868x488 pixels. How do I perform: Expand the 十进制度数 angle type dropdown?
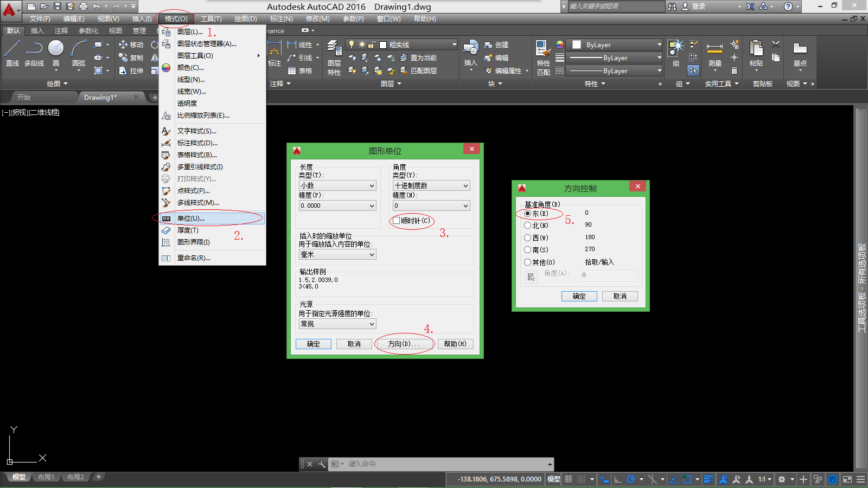point(431,186)
